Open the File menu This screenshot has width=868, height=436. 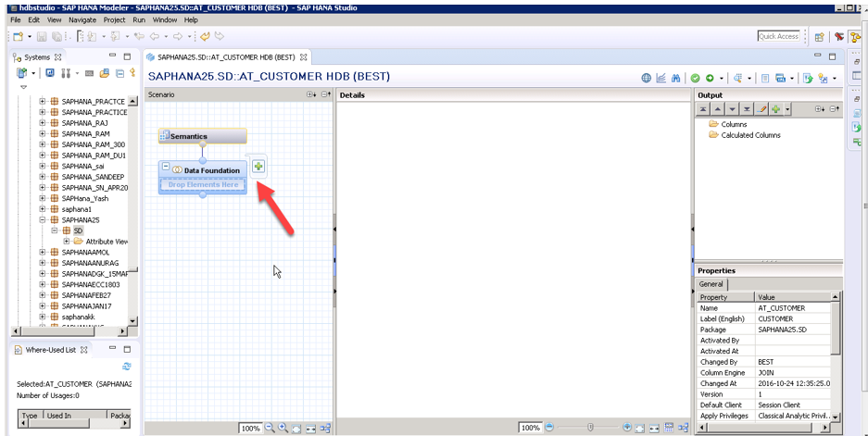pyautogui.click(x=16, y=20)
